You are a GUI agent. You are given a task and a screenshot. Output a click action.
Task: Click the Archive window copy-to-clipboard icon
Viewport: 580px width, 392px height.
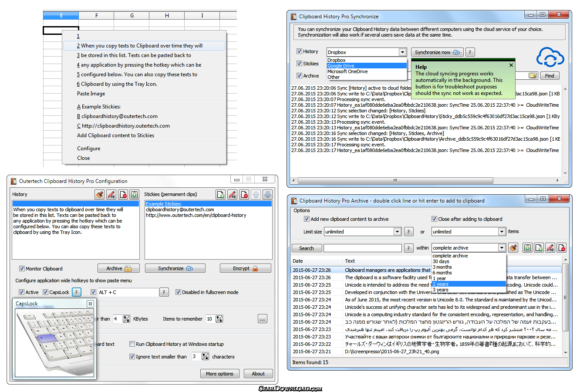pos(527,248)
